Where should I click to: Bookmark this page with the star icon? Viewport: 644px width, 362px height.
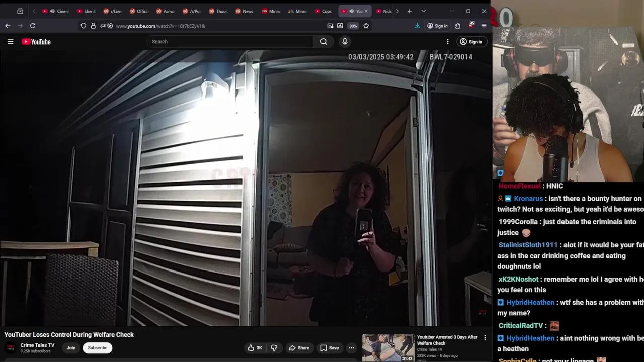(x=366, y=26)
